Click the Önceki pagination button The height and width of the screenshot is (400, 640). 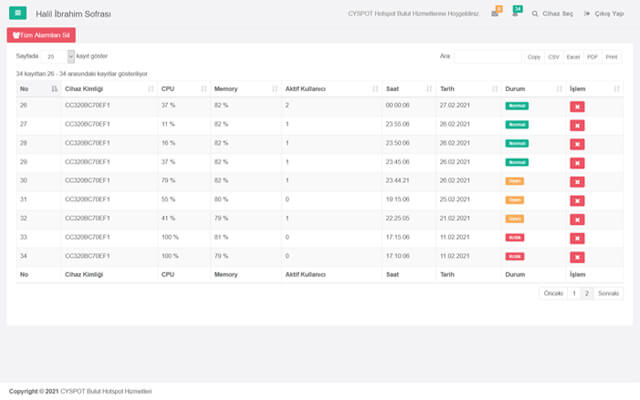click(553, 294)
